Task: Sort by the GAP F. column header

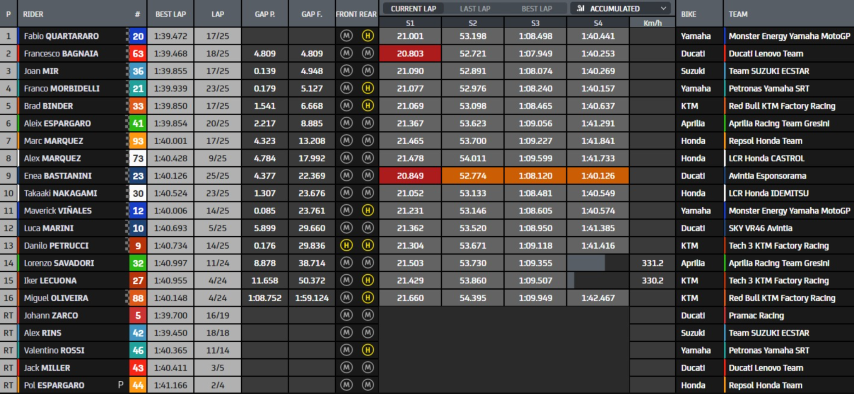Action: 312,14
